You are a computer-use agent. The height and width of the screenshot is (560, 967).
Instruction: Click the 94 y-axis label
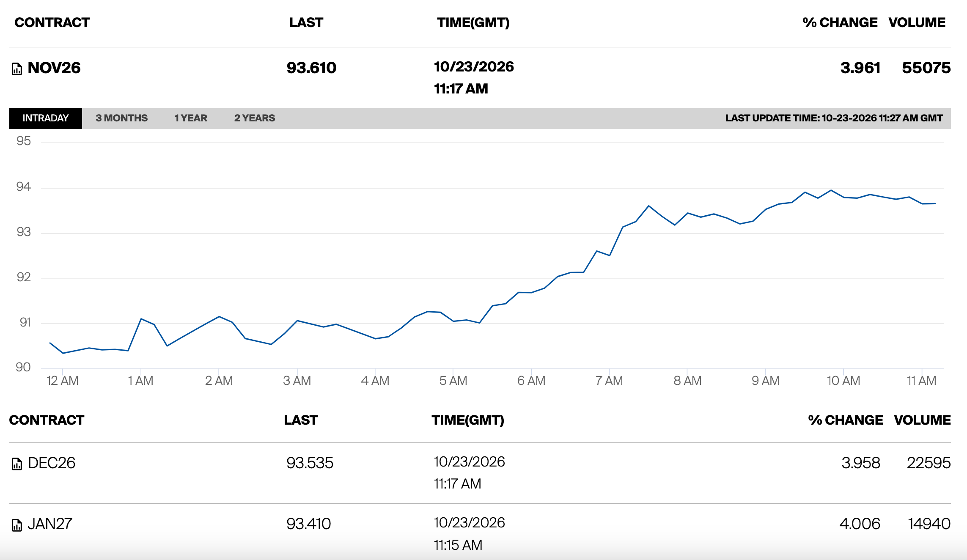click(x=24, y=187)
